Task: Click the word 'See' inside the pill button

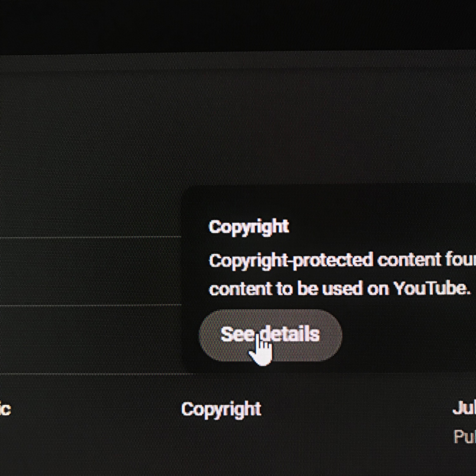Action: click(x=237, y=334)
